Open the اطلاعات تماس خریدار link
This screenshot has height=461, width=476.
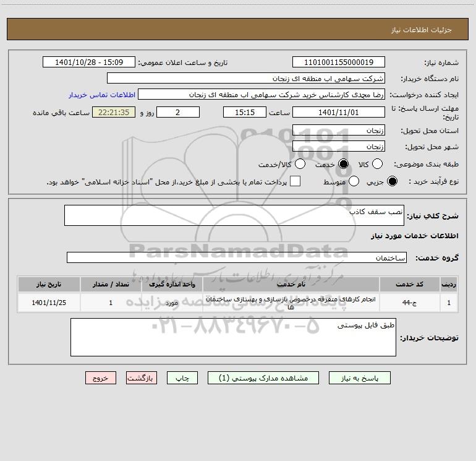click(102, 95)
